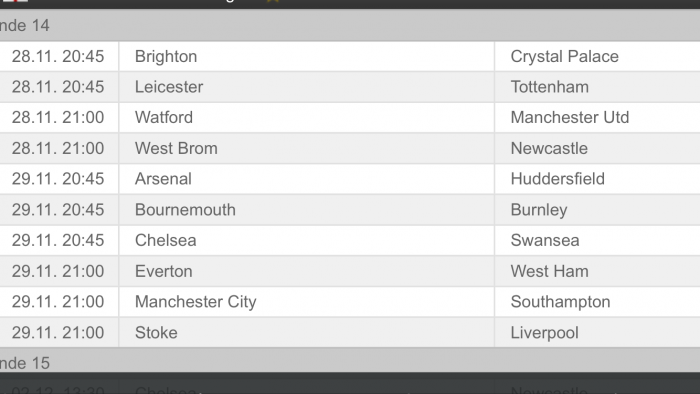Select the Arsenal home fixture
The height and width of the screenshot is (394, 700).
[x=350, y=179]
